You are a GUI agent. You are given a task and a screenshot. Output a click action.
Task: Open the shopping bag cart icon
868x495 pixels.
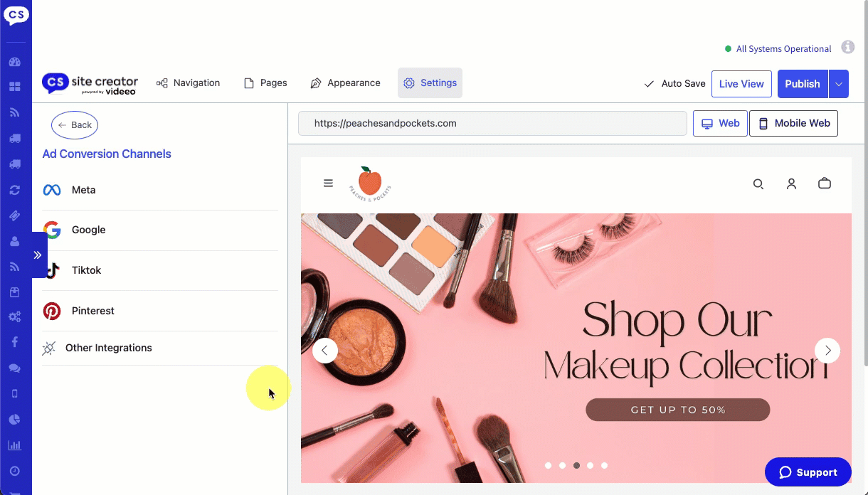tap(825, 183)
